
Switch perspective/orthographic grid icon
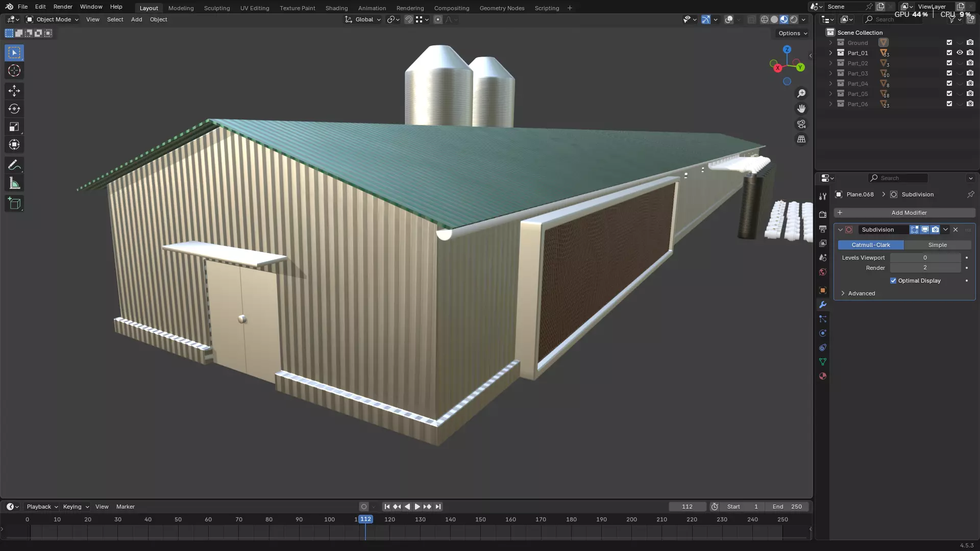click(x=801, y=139)
